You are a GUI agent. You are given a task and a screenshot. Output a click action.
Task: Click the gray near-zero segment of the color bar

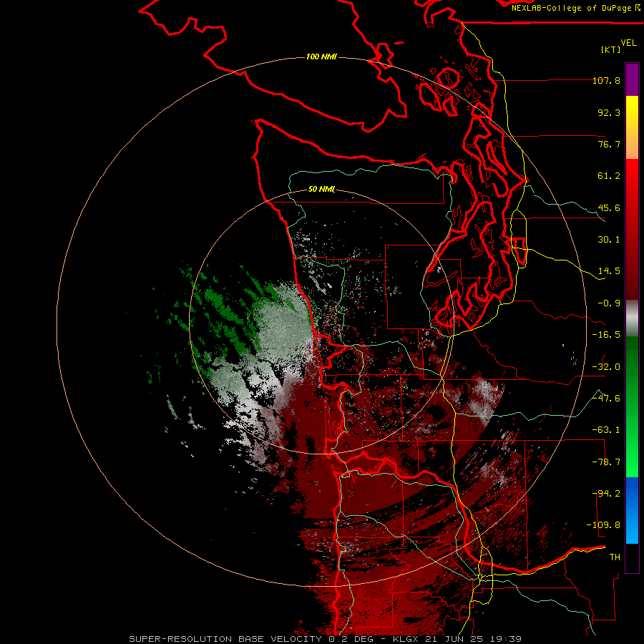tap(632, 318)
